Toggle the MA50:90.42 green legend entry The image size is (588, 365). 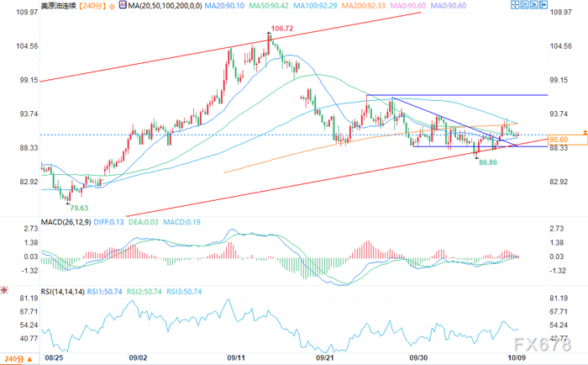click(x=269, y=6)
